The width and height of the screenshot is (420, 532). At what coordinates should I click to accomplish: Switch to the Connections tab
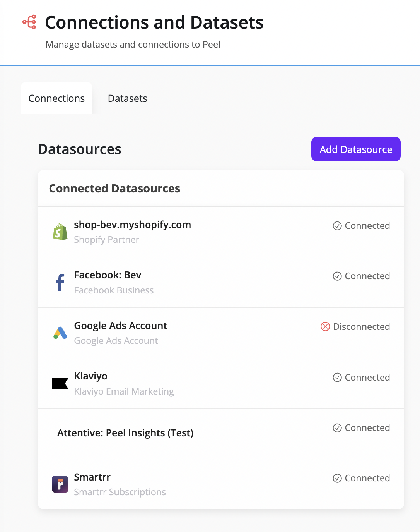pyautogui.click(x=56, y=98)
